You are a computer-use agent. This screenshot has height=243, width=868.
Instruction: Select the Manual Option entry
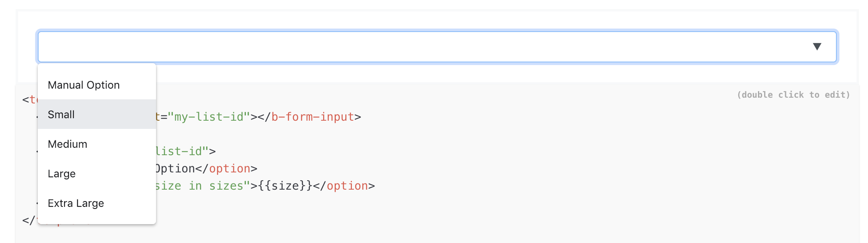[84, 85]
